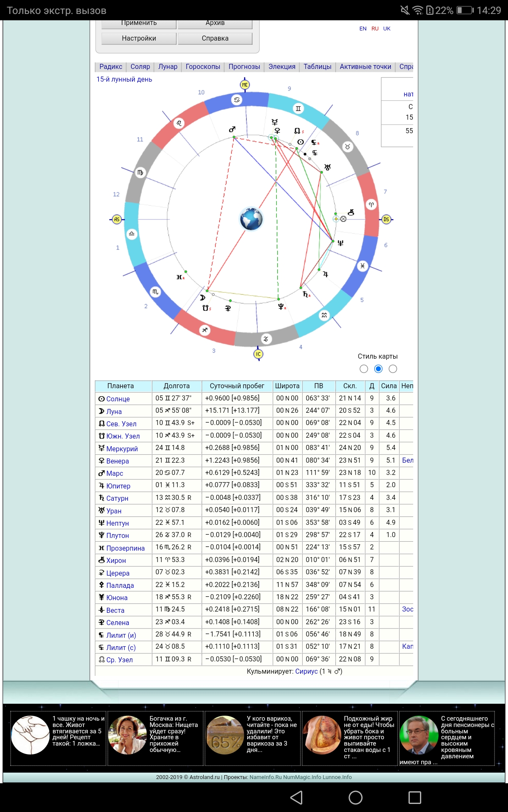Click the Настройки button
This screenshot has height=812, width=508.
pos(139,38)
